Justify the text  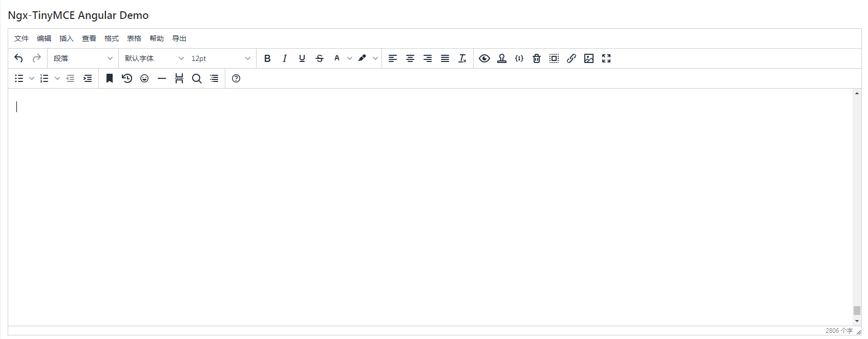445,58
